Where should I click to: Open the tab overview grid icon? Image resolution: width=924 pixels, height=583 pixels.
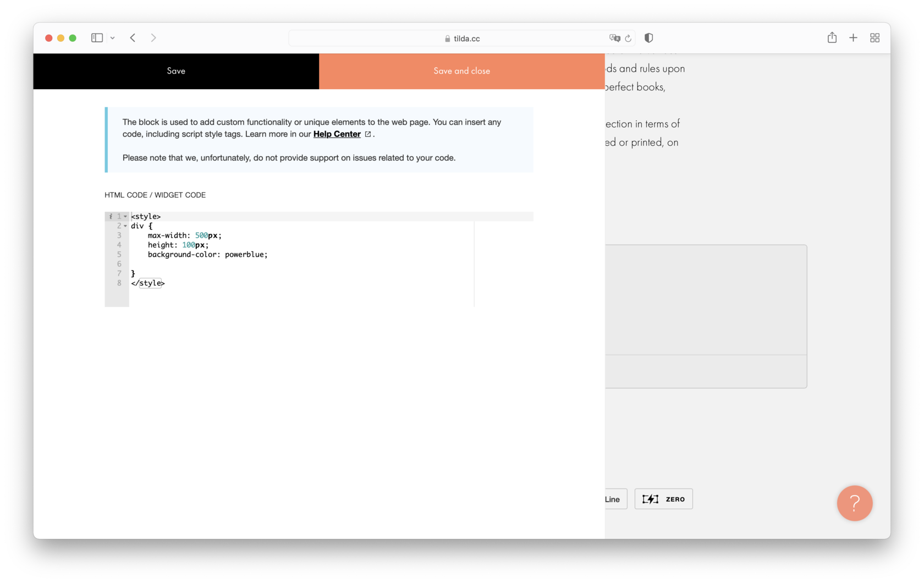click(x=875, y=37)
